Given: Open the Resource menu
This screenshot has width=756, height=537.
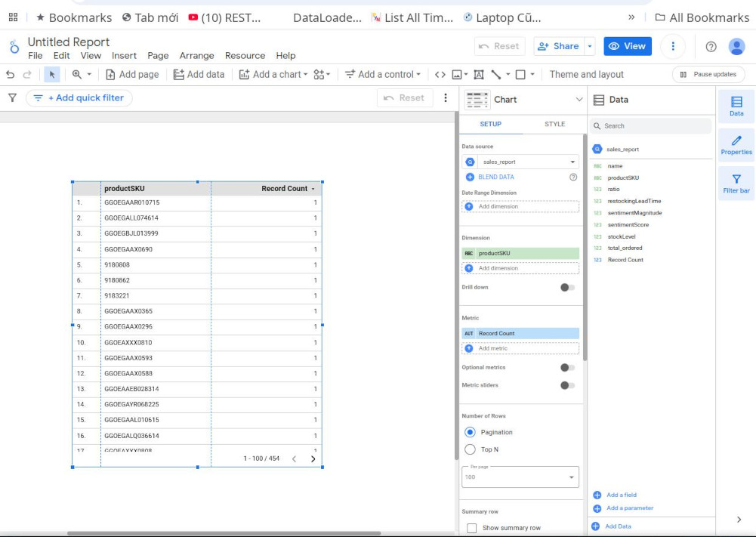Looking at the screenshot, I should 245,55.
